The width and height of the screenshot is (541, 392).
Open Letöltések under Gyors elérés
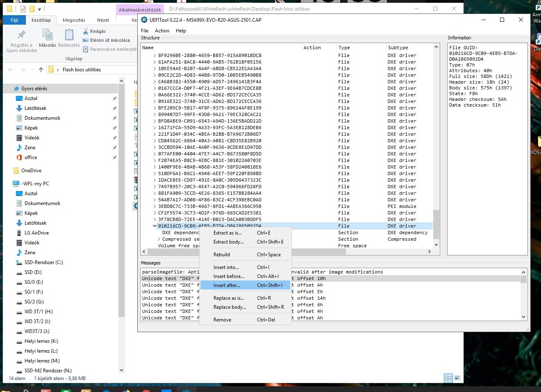click(35, 108)
